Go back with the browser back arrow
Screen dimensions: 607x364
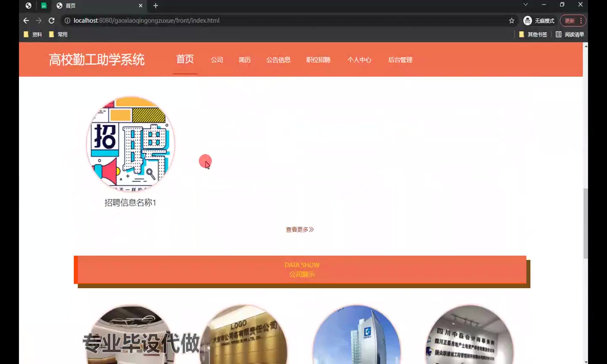(26, 21)
